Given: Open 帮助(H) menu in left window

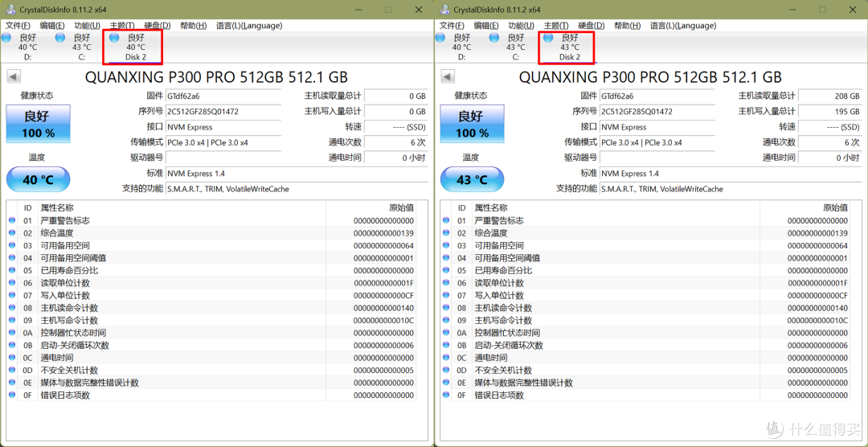Looking at the screenshot, I should 194,26.
